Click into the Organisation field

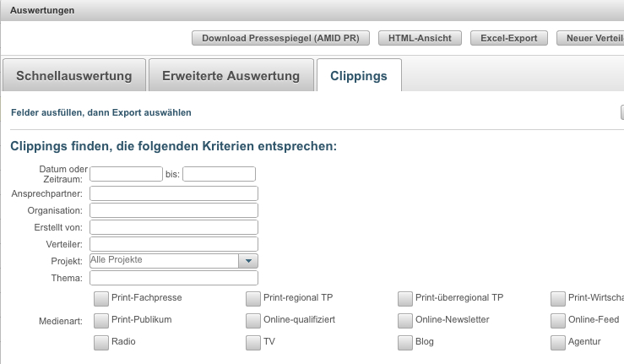173,210
